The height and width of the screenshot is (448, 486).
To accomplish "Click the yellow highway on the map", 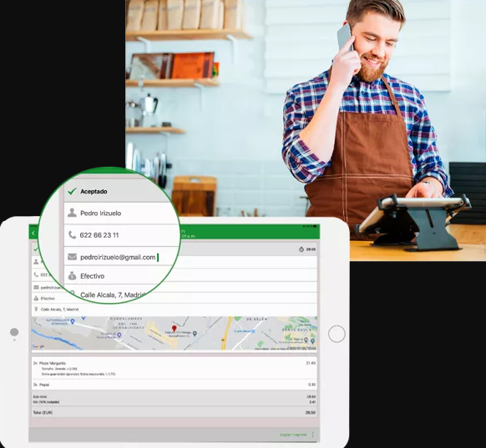I will click(x=227, y=333).
